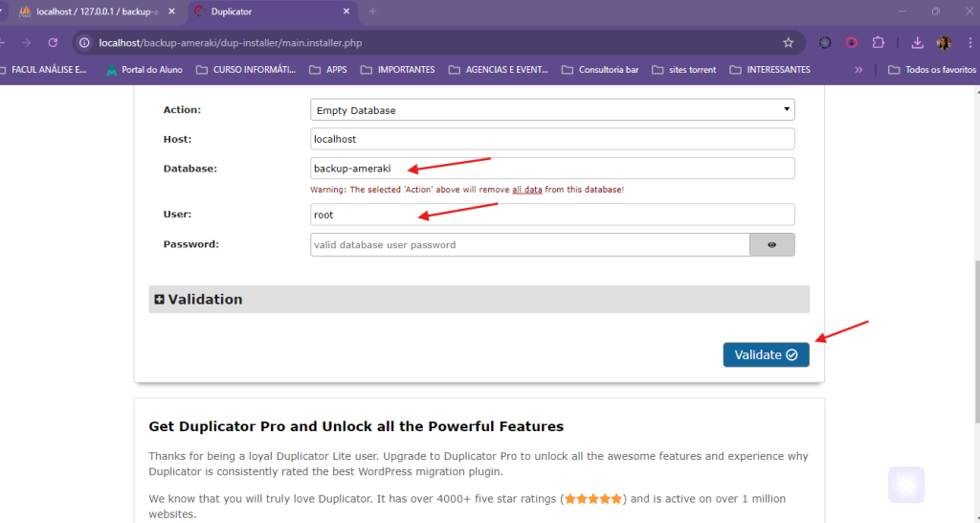The width and height of the screenshot is (980, 523).
Task: Open the Todos os favoritos folder
Action: [x=931, y=70]
